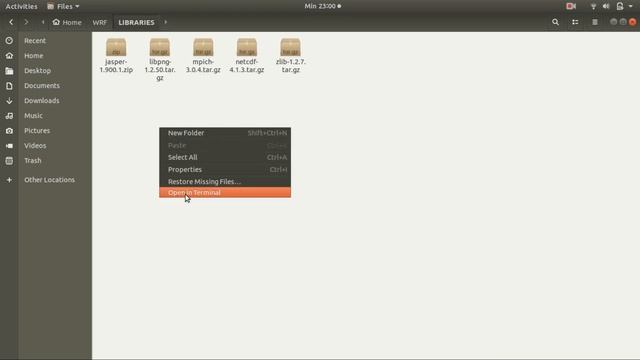Click the Downloads arrow icon in sidebar

point(9,101)
